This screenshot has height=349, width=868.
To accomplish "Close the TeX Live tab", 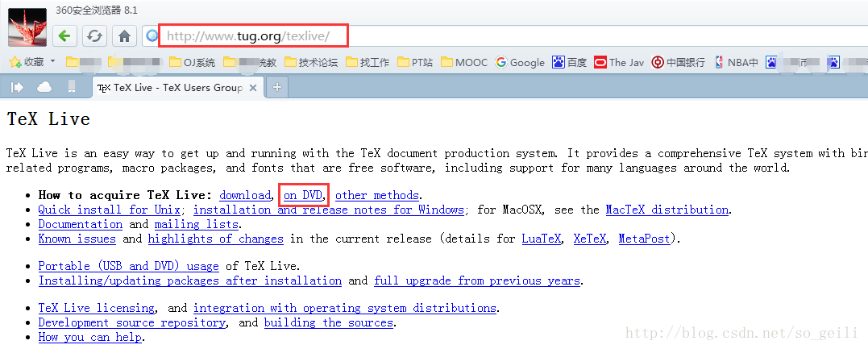I will 253,88.
